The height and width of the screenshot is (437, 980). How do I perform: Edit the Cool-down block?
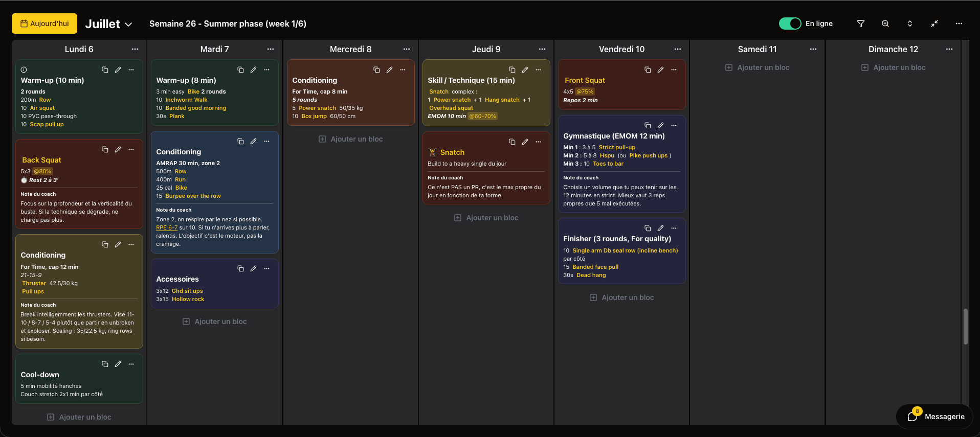pos(118,364)
